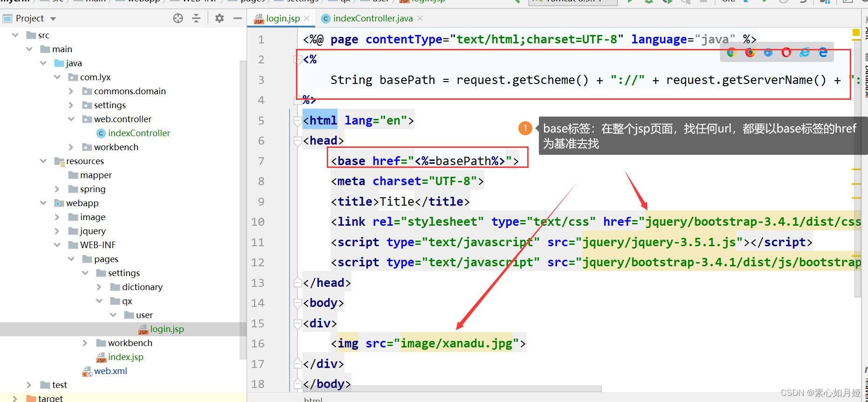Fold the body tag at line 14

(297, 303)
